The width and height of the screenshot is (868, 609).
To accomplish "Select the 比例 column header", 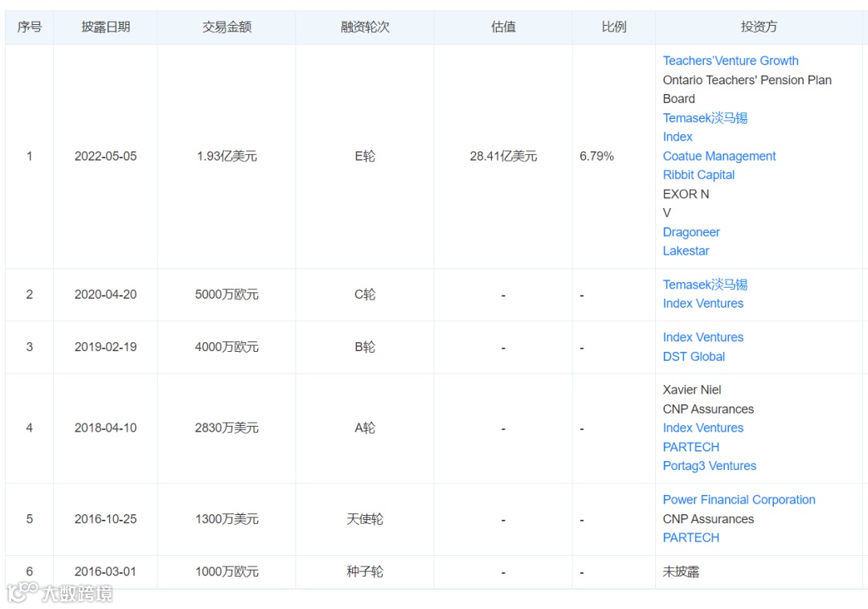I will click(614, 27).
